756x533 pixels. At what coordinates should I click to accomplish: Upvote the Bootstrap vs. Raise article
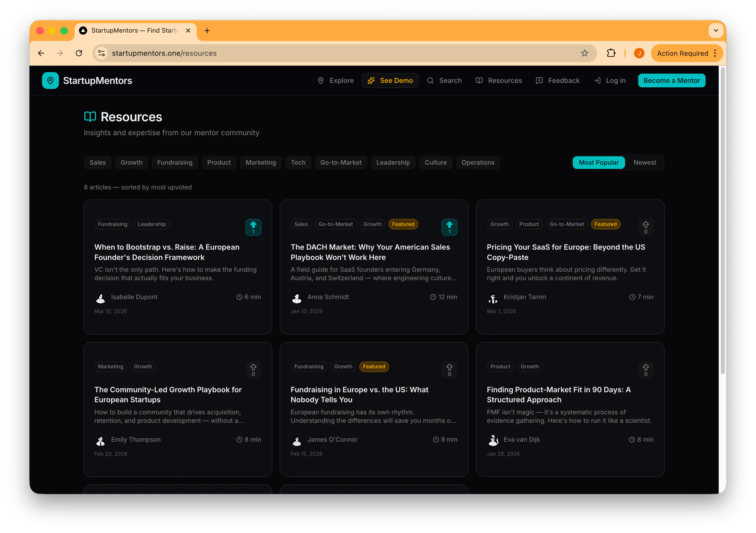point(253,228)
